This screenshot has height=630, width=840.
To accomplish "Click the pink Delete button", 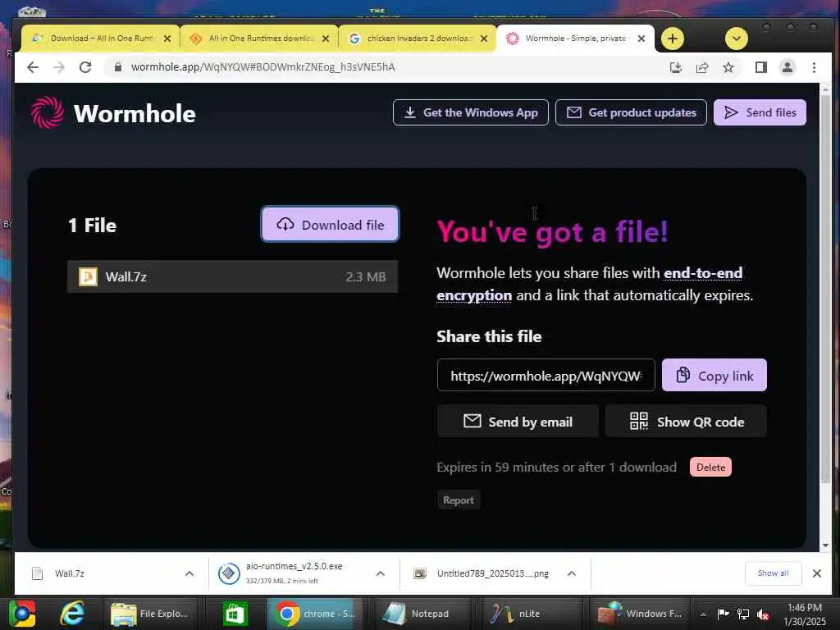I will [x=710, y=467].
